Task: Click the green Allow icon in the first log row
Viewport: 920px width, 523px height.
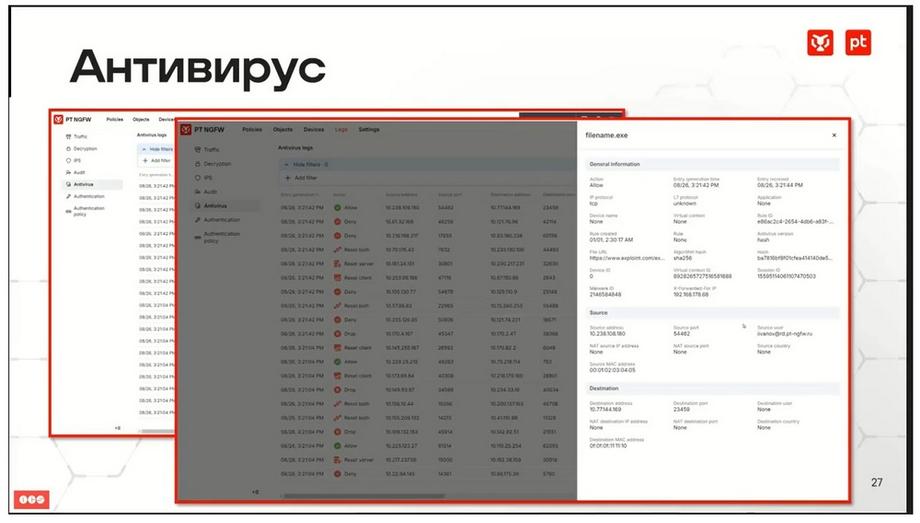Action: click(337, 208)
